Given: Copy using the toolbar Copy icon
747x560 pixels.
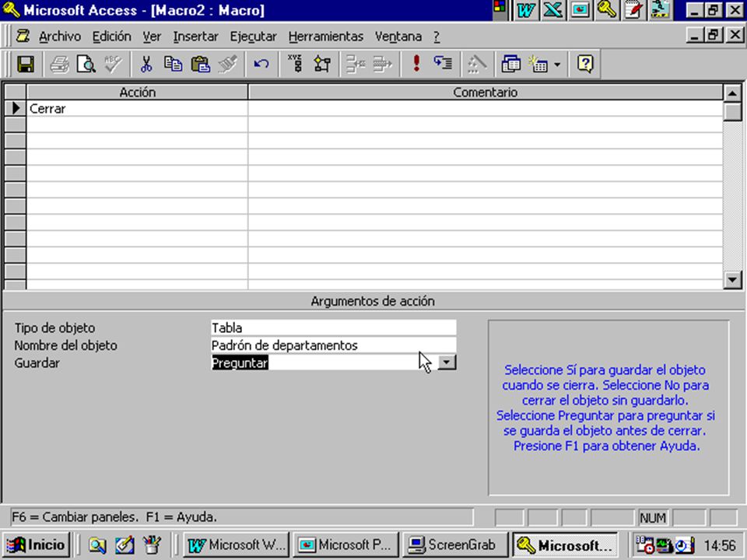Looking at the screenshot, I should 174,64.
